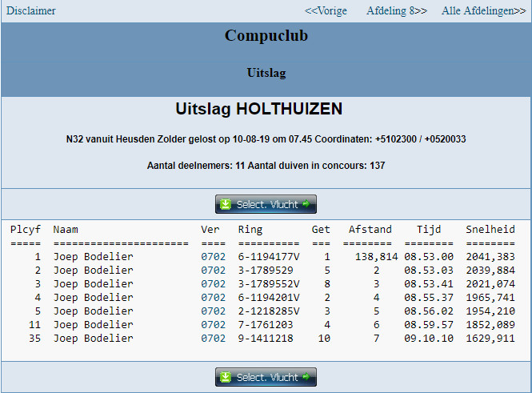
Task: Click the Ver column header
Action: point(210,230)
